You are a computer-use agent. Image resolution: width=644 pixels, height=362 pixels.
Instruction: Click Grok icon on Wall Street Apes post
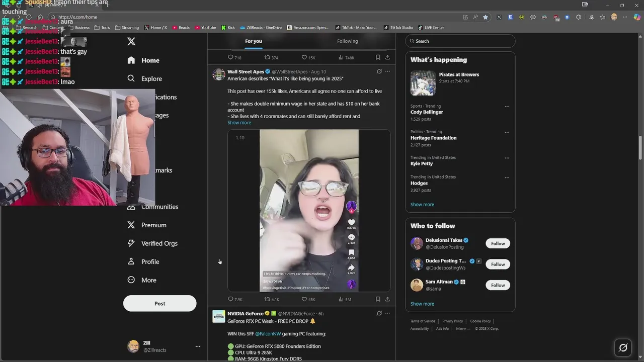pos(379,71)
